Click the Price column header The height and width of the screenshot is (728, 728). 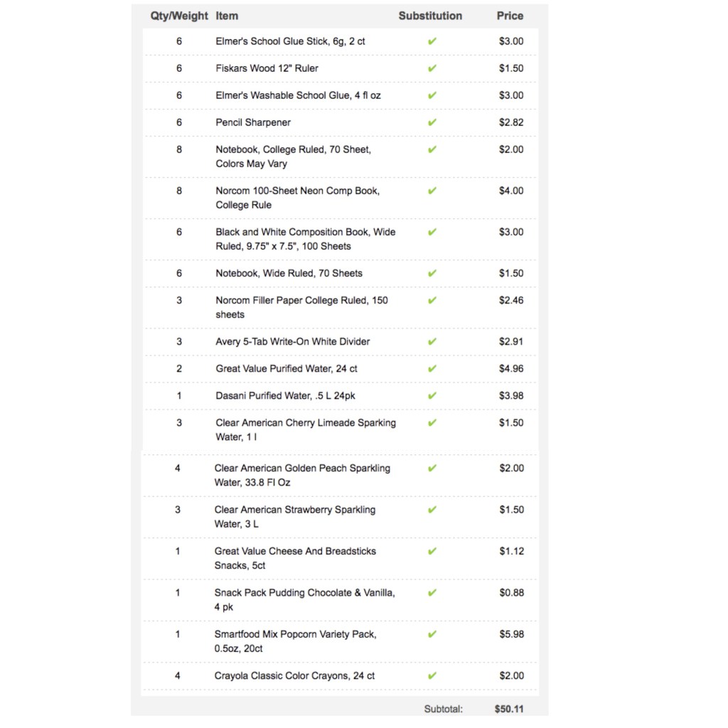click(510, 16)
